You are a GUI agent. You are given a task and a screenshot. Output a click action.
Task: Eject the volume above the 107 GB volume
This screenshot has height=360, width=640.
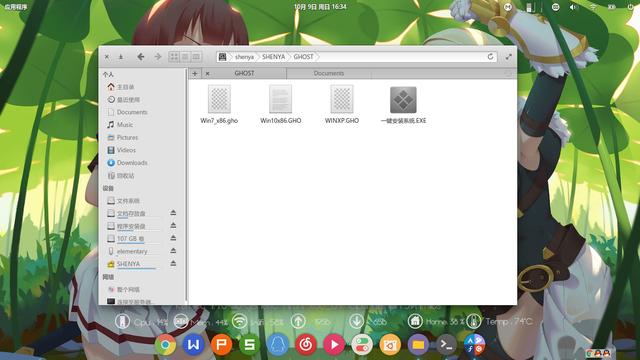(x=173, y=225)
